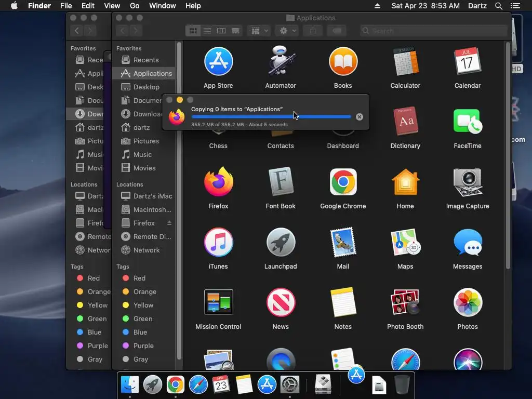
Task: Select the Notes app in Applications grid
Action: pos(343,302)
